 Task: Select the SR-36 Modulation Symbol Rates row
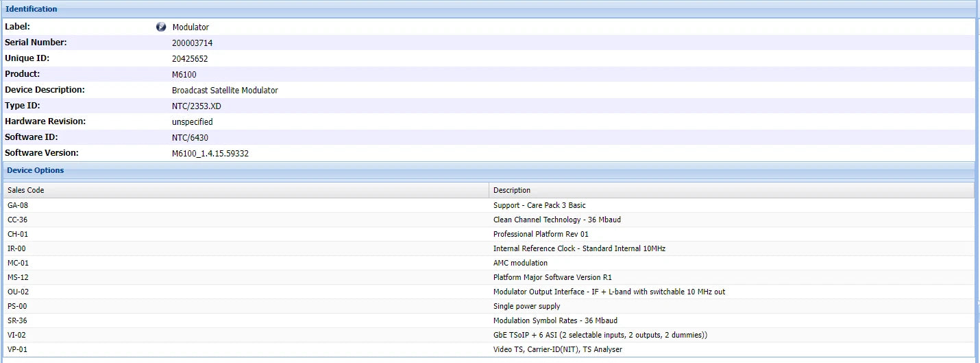[489, 320]
